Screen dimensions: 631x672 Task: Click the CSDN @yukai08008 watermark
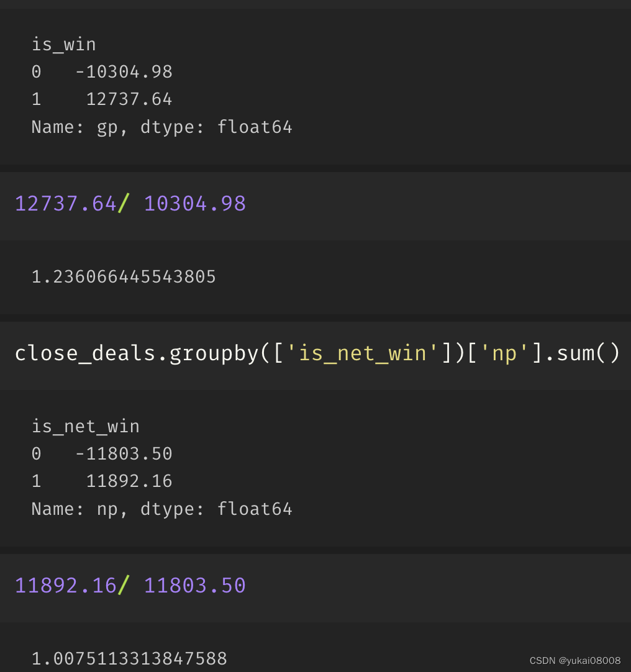pos(575,660)
